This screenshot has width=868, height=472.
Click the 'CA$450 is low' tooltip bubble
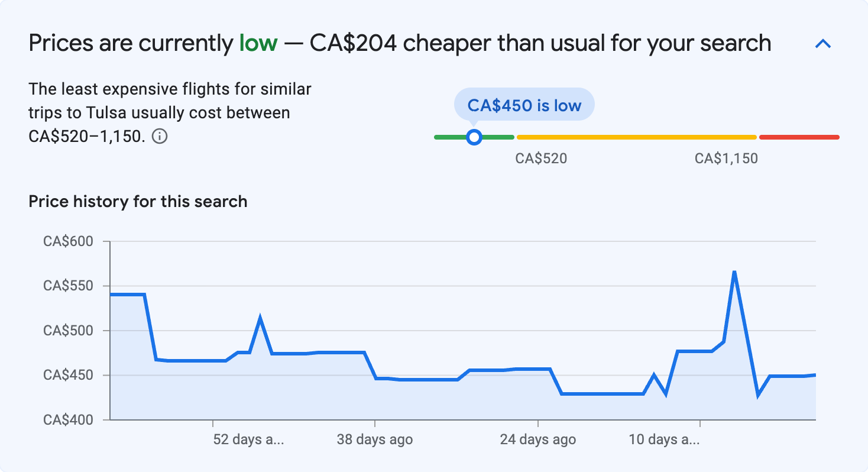(524, 104)
